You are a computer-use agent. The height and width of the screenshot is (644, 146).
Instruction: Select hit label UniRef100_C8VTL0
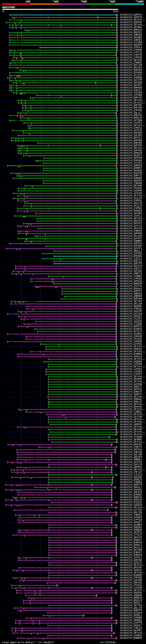coord(131,557)
